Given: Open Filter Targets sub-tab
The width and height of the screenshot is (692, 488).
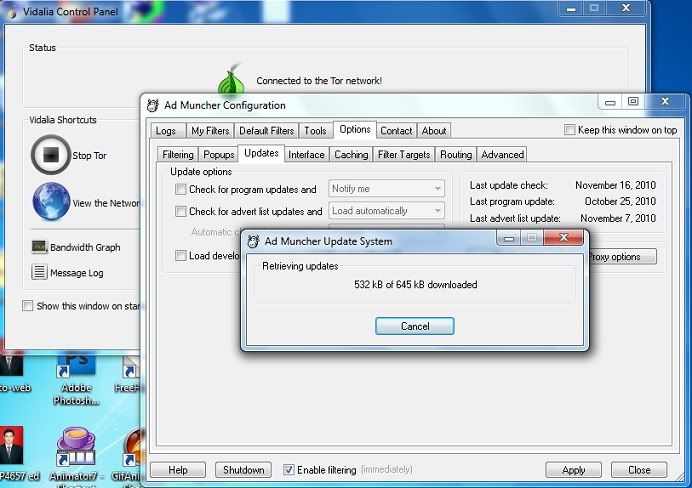Looking at the screenshot, I should tap(404, 154).
